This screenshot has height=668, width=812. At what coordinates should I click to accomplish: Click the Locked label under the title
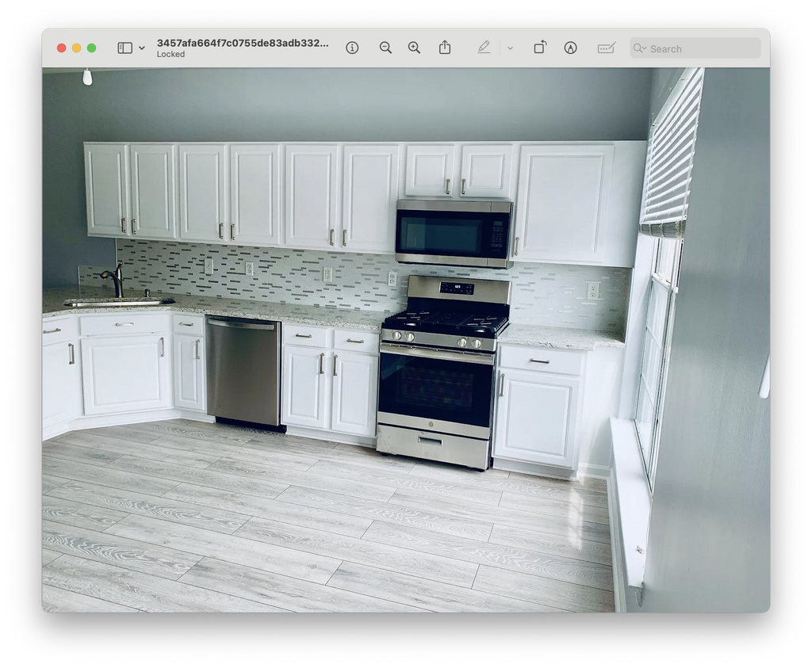point(171,55)
